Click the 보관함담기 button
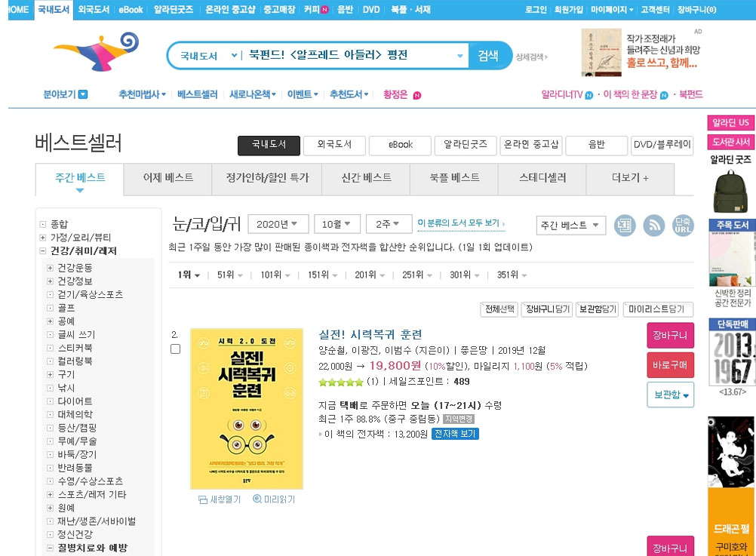This screenshot has height=556, width=756. click(x=598, y=309)
